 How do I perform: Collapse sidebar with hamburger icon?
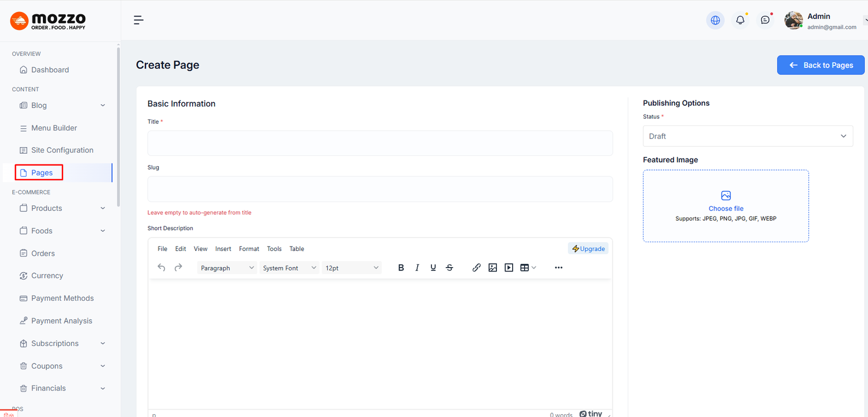coord(138,20)
